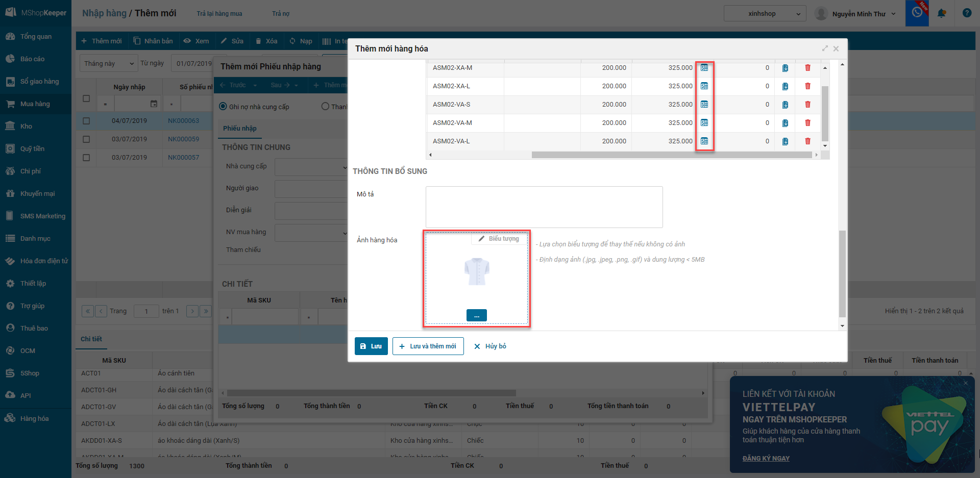Open the Ngày nhập date picker calendar
Viewport: 980px width, 478px height.
tap(154, 104)
